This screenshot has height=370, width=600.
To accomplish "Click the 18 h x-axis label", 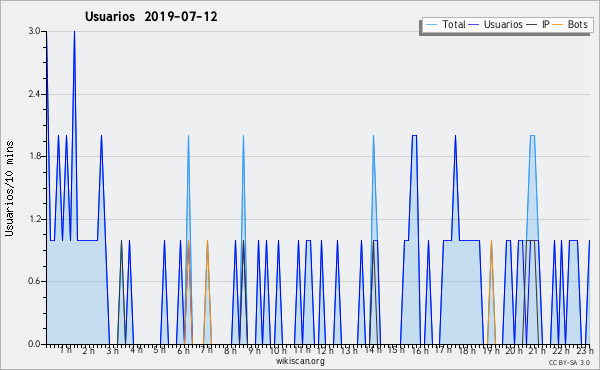I will [467, 351].
